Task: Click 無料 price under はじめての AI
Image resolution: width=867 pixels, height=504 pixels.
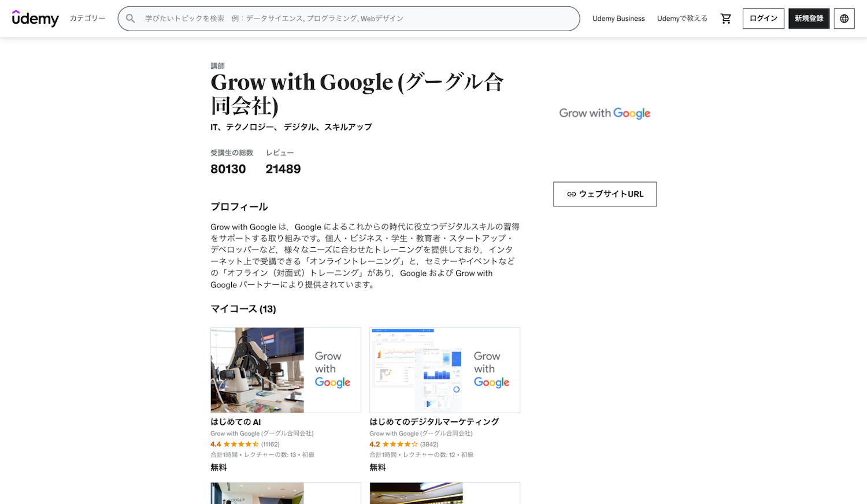Action: (x=218, y=468)
